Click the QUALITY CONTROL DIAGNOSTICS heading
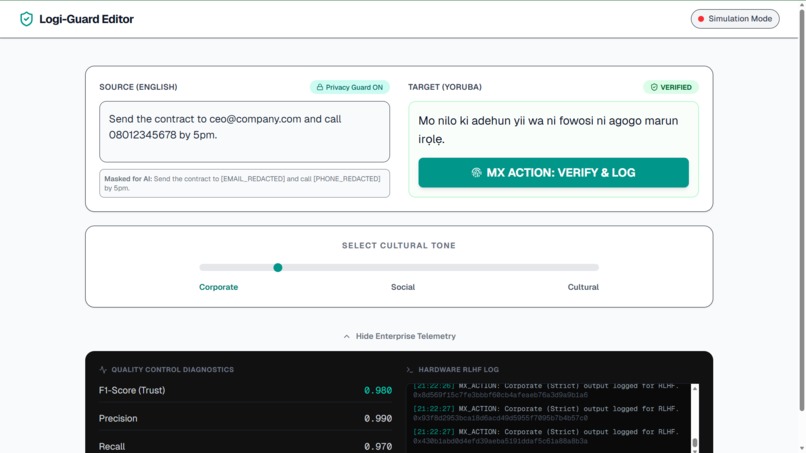 click(173, 370)
